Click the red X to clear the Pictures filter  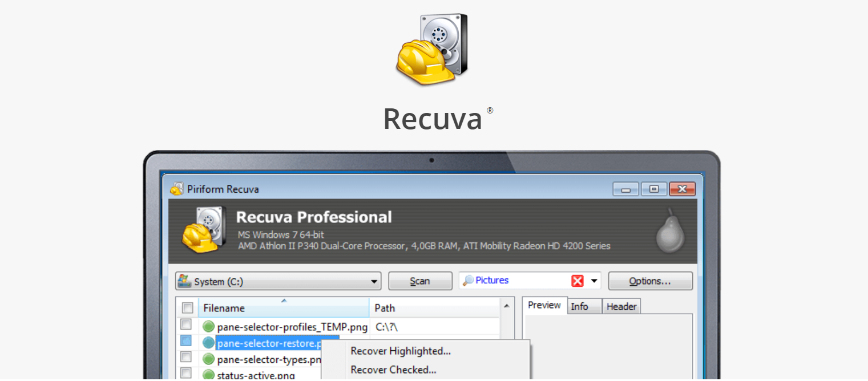pos(577,280)
